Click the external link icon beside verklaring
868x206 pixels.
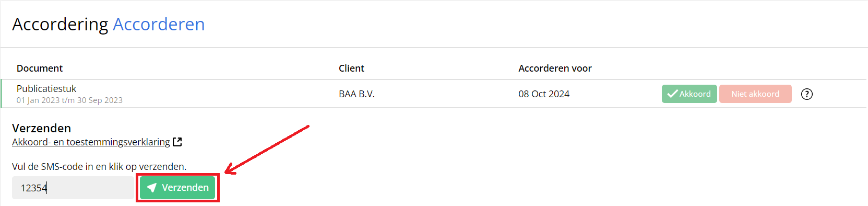tap(177, 142)
